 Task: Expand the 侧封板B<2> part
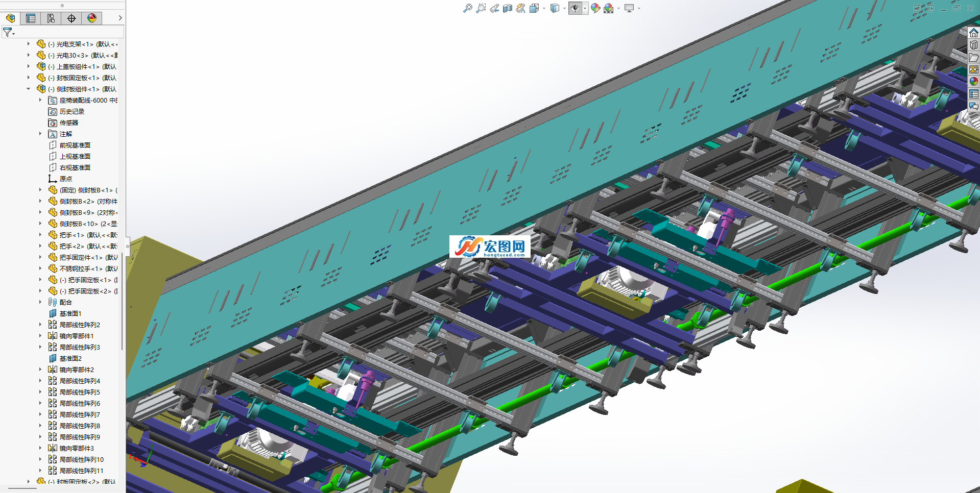[x=40, y=201]
